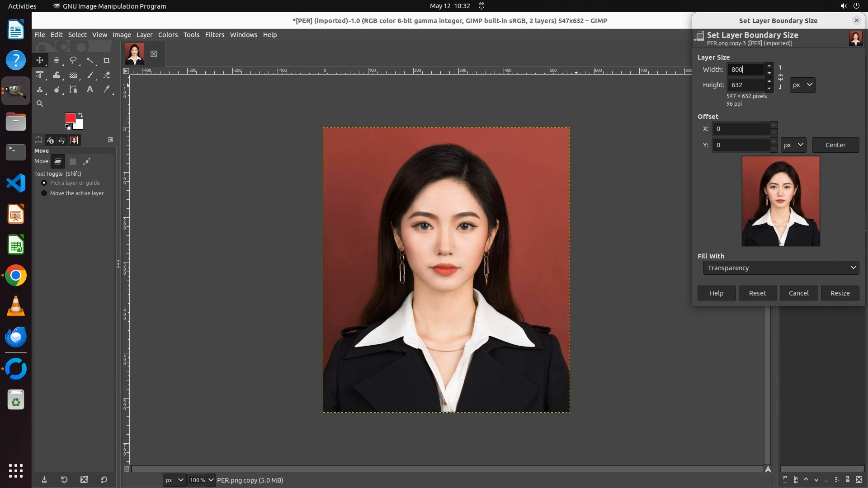868x488 pixels.
Task: Swap foreground and background colors
Action: click(80, 115)
